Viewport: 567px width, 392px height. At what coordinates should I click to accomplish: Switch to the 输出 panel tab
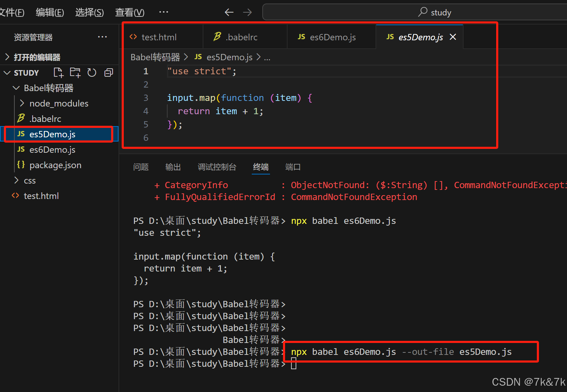(x=173, y=167)
